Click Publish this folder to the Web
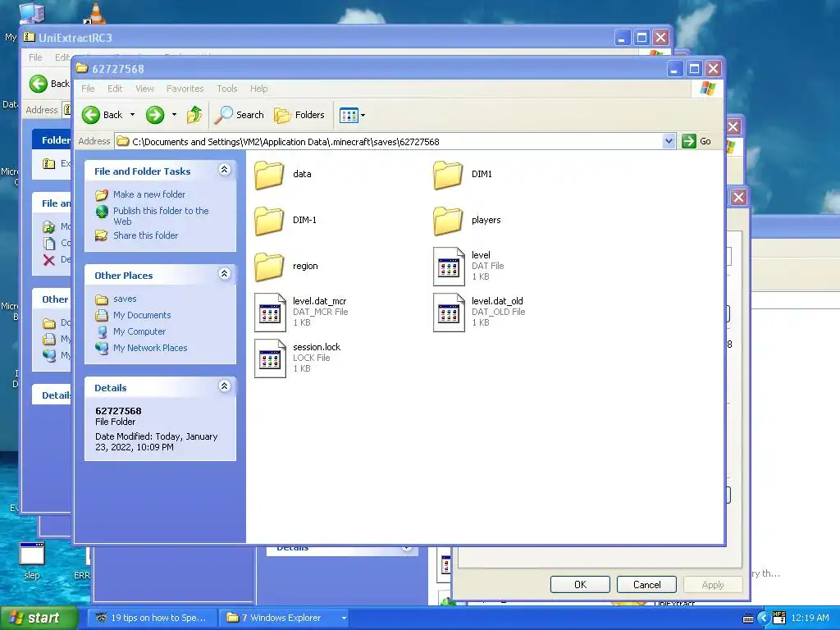The image size is (840, 630). pyautogui.click(x=161, y=216)
